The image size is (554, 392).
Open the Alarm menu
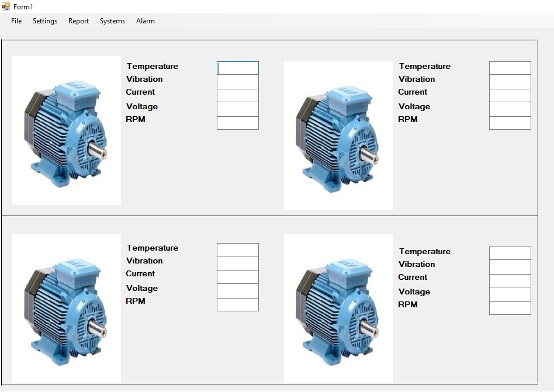146,21
